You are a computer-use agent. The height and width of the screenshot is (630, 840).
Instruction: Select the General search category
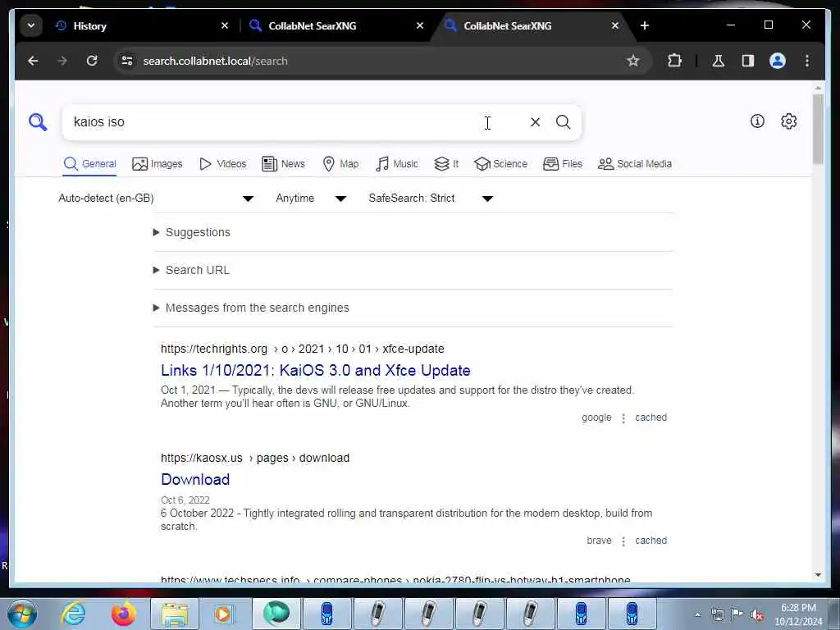pyautogui.click(x=89, y=164)
